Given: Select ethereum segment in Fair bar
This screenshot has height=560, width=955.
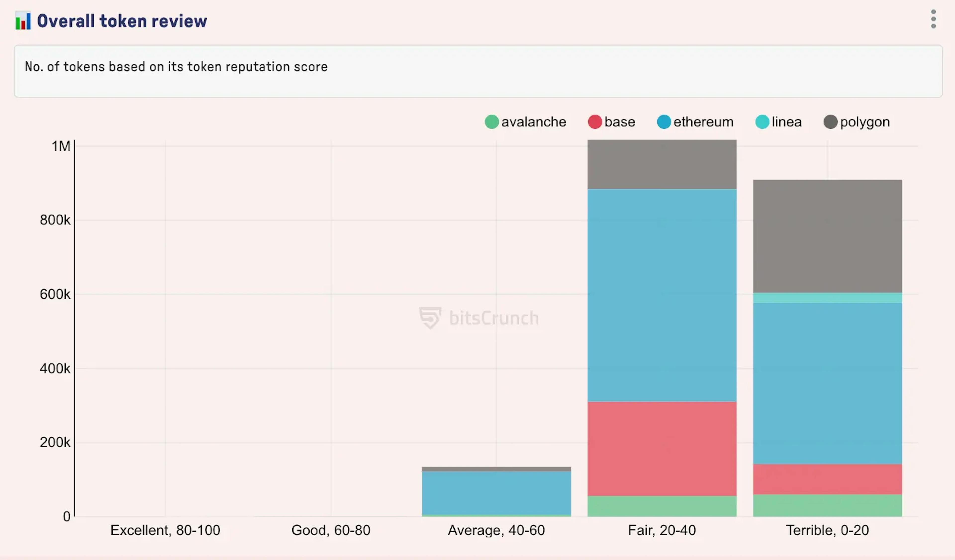Looking at the screenshot, I should tap(662, 295).
